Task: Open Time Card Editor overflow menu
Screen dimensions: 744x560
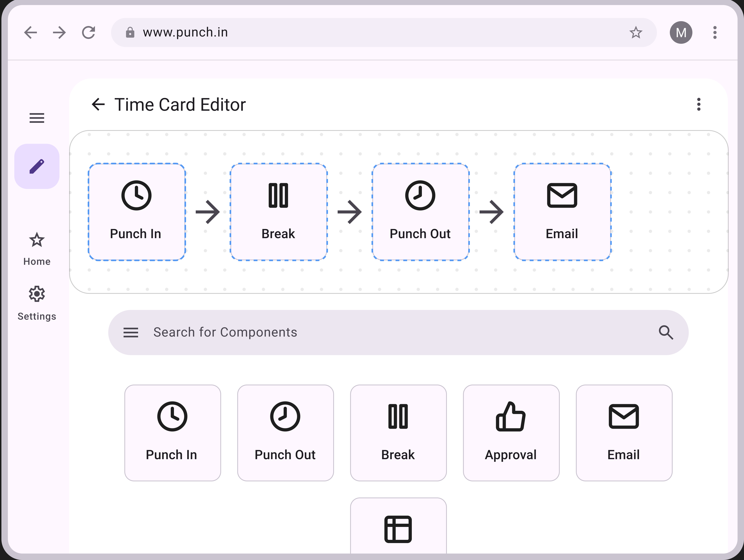Action: (699, 104)
